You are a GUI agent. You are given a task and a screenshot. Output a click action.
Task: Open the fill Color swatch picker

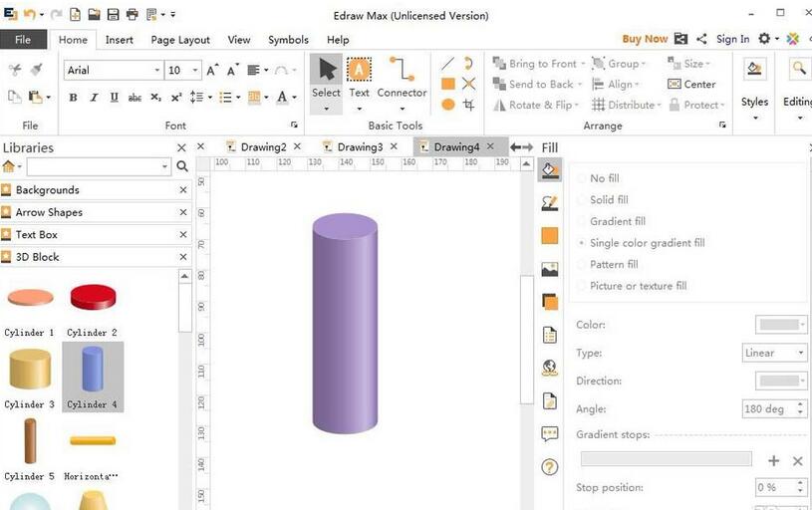pyautogui.click(x=781, y=325)
